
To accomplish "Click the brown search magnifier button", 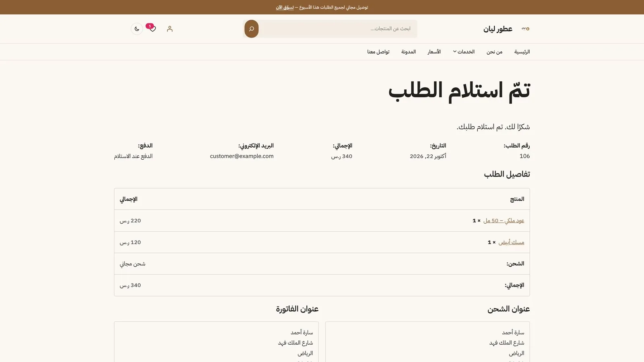I will tap(252, 29).
